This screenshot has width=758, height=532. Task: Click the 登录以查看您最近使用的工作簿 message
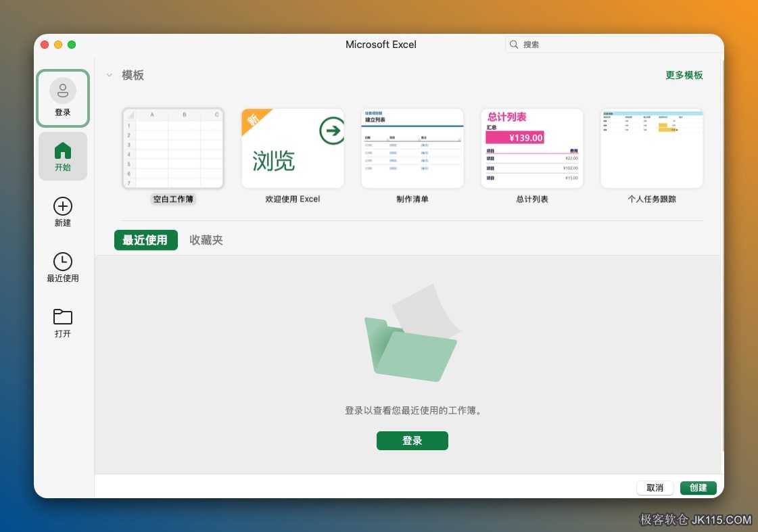point(412,411)
